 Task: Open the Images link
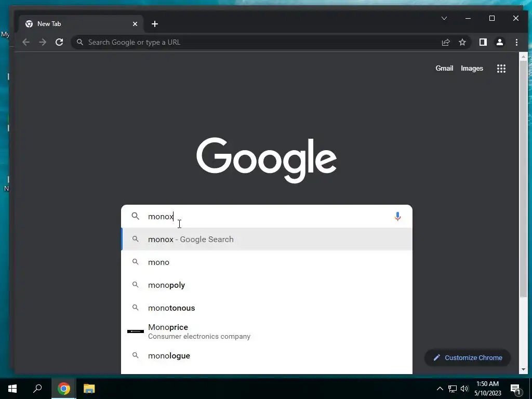472,69
